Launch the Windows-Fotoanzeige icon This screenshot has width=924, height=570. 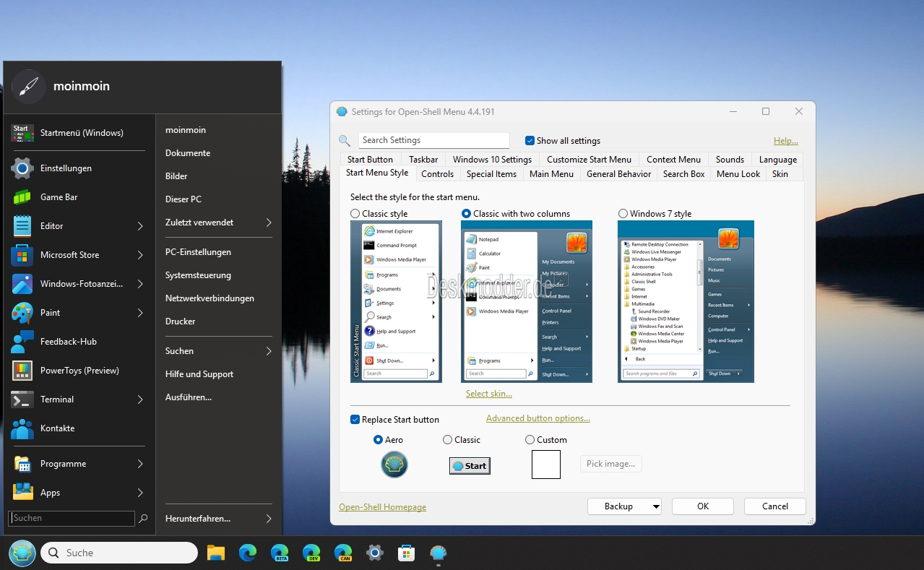click(x=22, y=284)
